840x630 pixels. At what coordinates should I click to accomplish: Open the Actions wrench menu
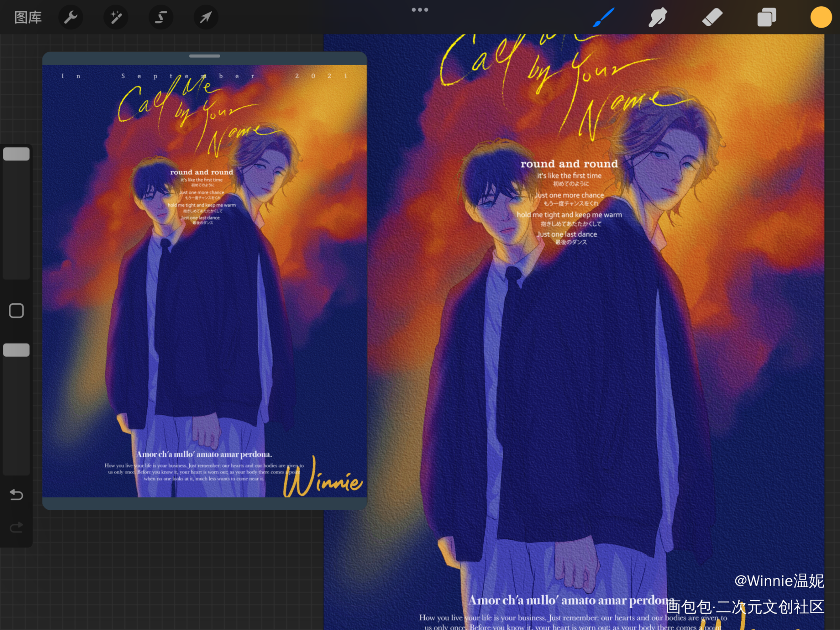[x=71, y=18]
